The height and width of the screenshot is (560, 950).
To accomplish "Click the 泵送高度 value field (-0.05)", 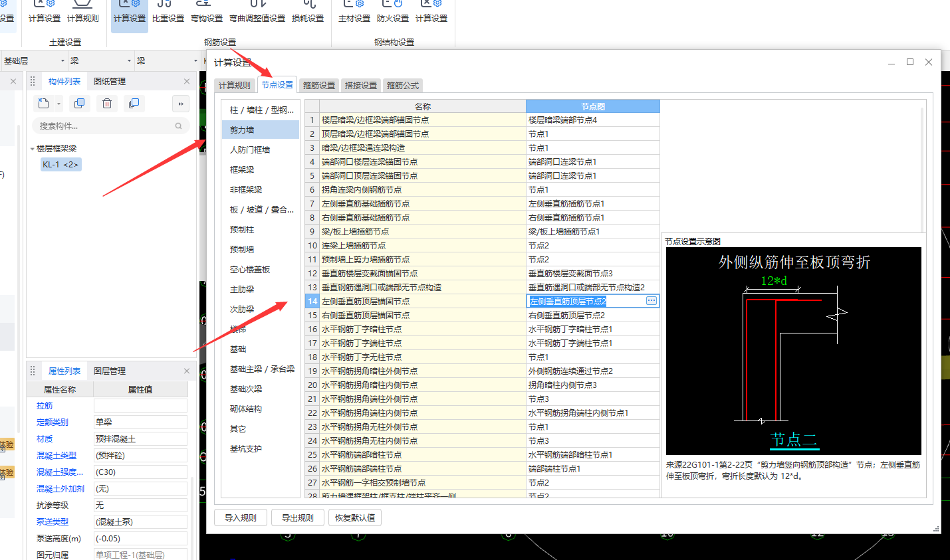I will point(140,539).
